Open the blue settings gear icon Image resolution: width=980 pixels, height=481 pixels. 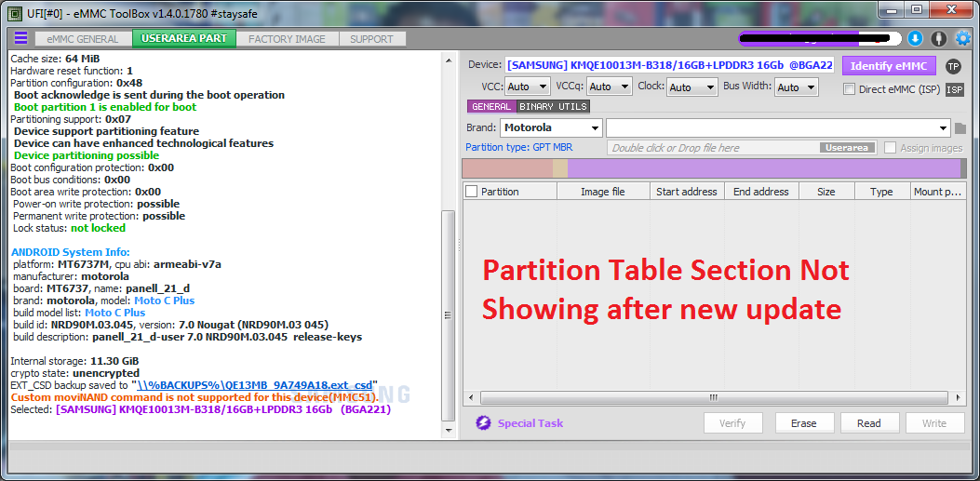tap(963, 39)
